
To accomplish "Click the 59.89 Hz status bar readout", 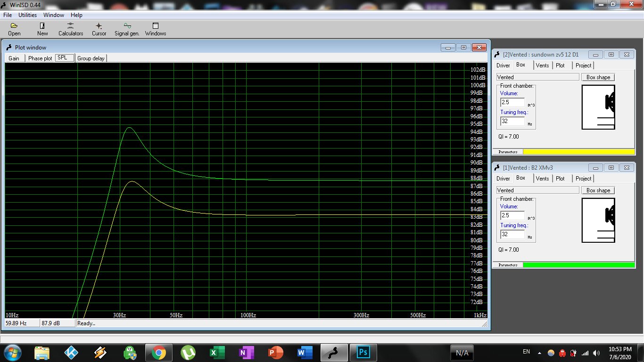I will coord(21,323).
